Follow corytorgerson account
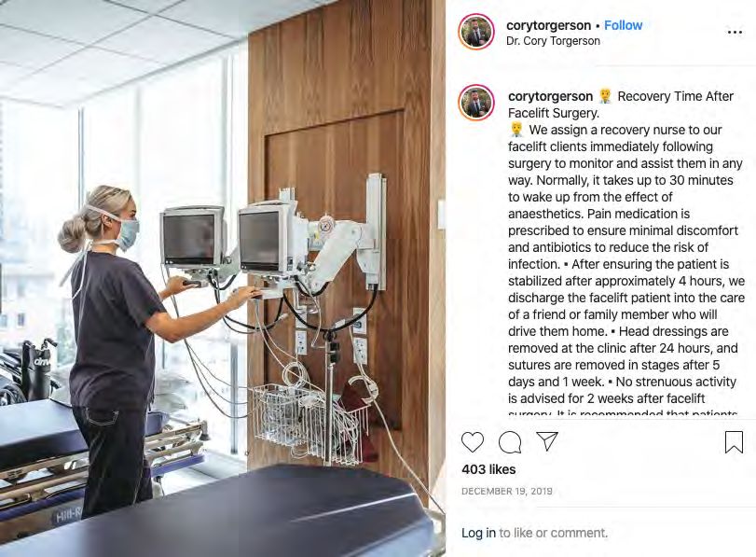This screenshot has height=557, width=756. pyautogui.click(x=623, y=25)
